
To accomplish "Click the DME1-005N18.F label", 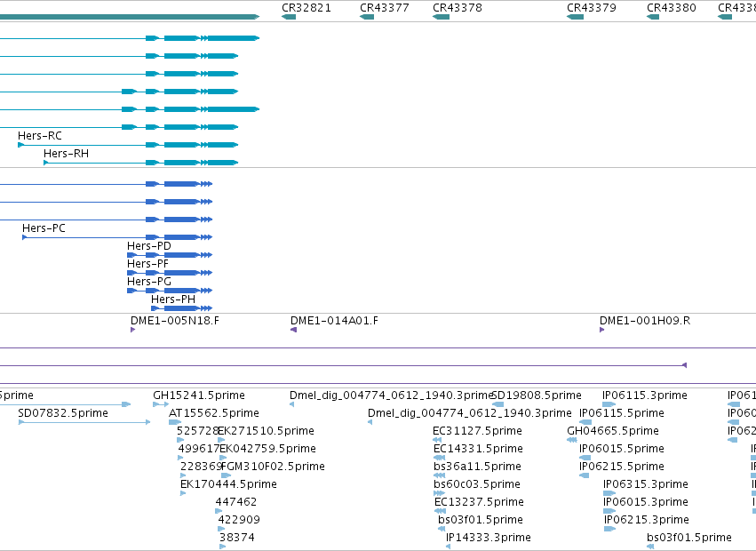I will pos(174,321).
